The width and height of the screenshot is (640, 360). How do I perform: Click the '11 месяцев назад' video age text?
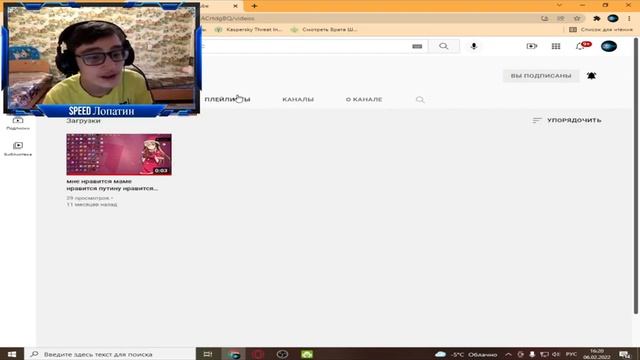pyautogui.click(x=92, y=204)
